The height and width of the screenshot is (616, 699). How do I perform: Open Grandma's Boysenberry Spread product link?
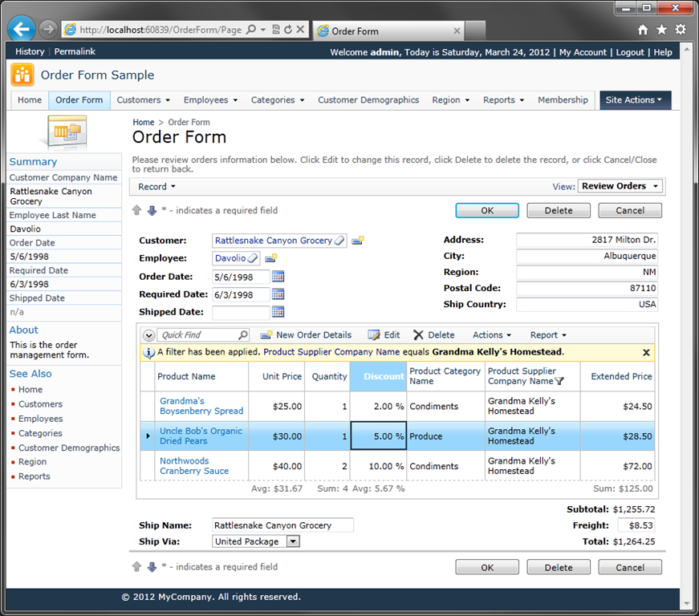click(201, 406)
